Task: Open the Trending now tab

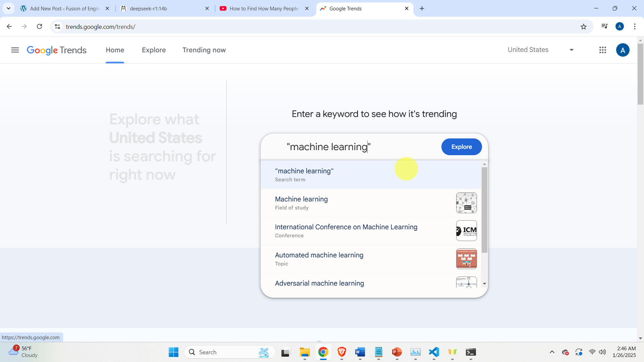Action: [x=204, y=50]
